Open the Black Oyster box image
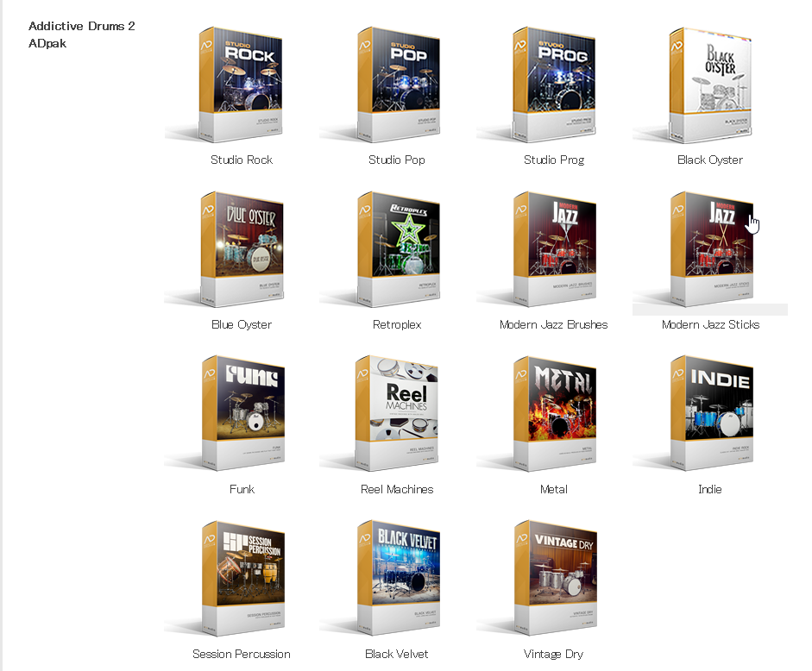812x671 pixels. coord(710,85)
